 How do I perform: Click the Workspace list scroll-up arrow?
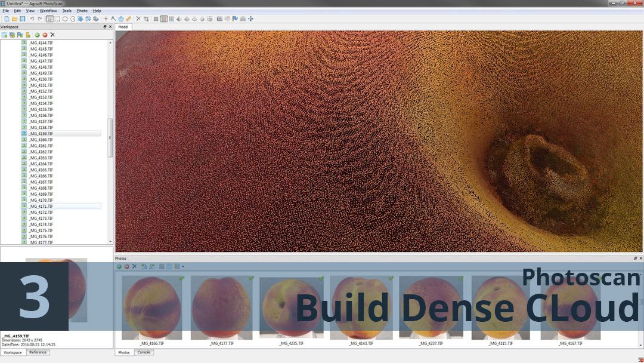click(110, 43)
